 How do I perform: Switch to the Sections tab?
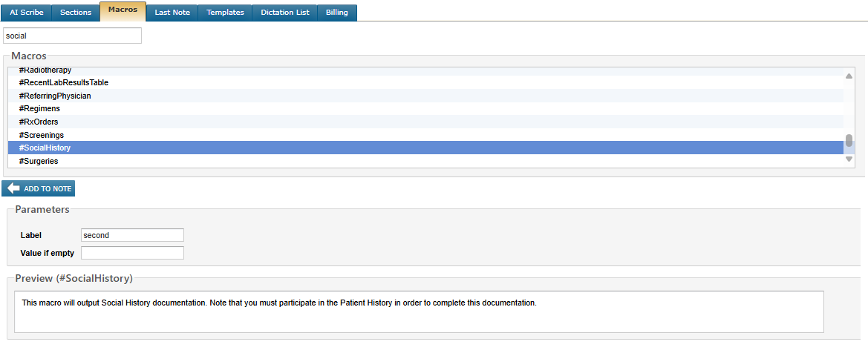76,13
